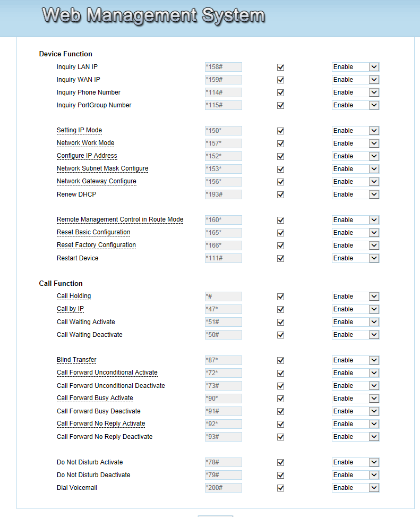Image resolution: width=420 pixels, height=517 pixels.
Task: Expand the Call Holding Enable dropdown
Action: point(355,296)
